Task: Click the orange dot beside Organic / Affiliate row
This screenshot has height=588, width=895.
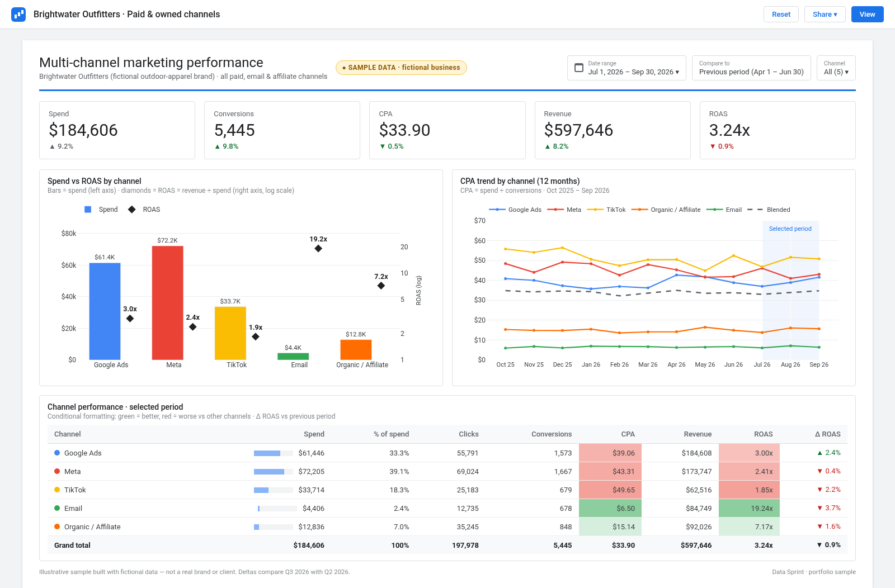Action: (x=57, y=527)
